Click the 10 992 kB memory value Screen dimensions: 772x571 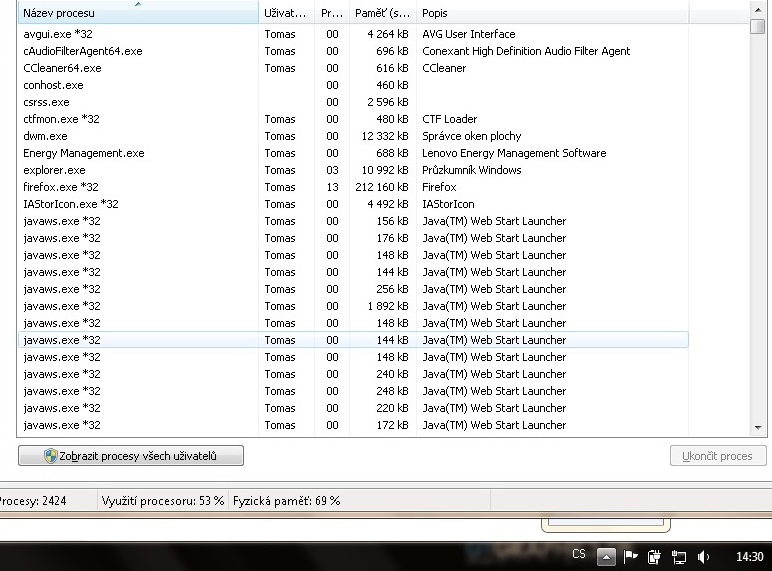[x=385, y=170]
